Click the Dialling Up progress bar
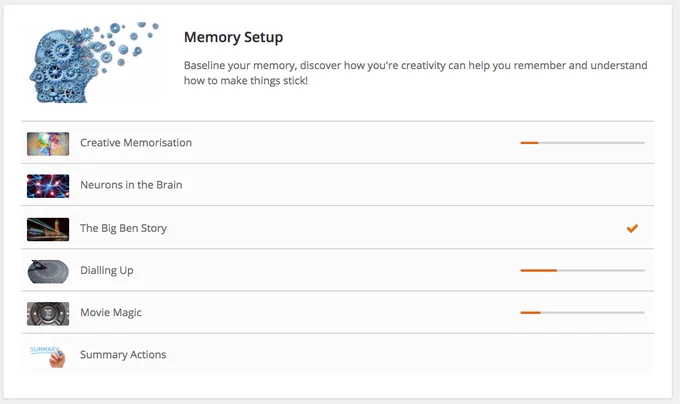The image size is (680, 404). click(x=582, y=270)
